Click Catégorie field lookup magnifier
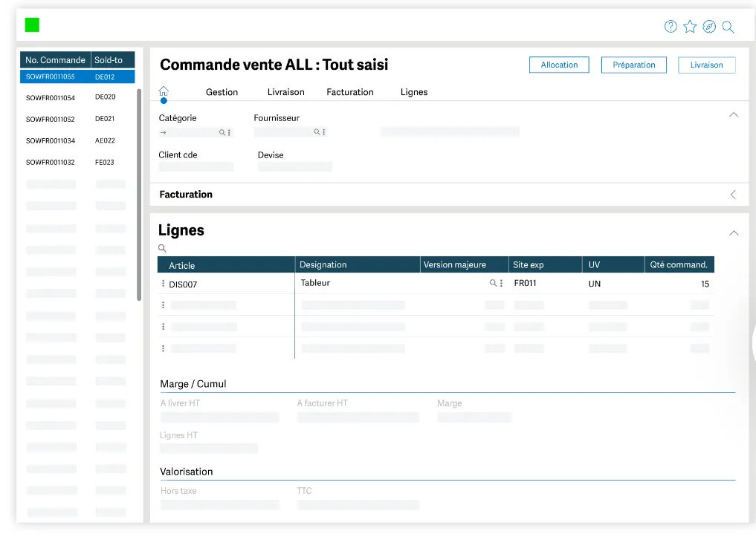 pos(222,132)
